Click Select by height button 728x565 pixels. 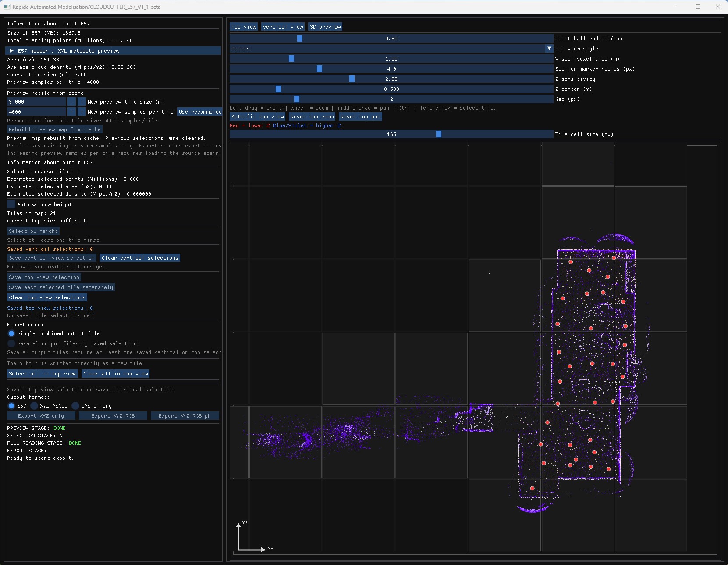point(33,231)
